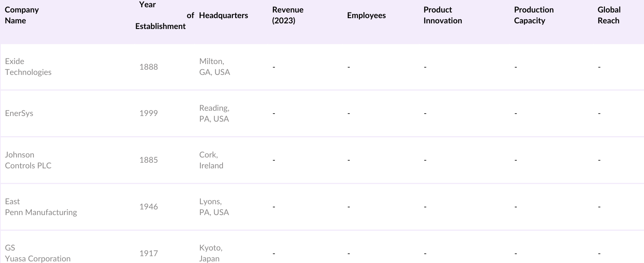Select the Employees column header
This screenshot has width=644, height=263.
pos(366,15)
